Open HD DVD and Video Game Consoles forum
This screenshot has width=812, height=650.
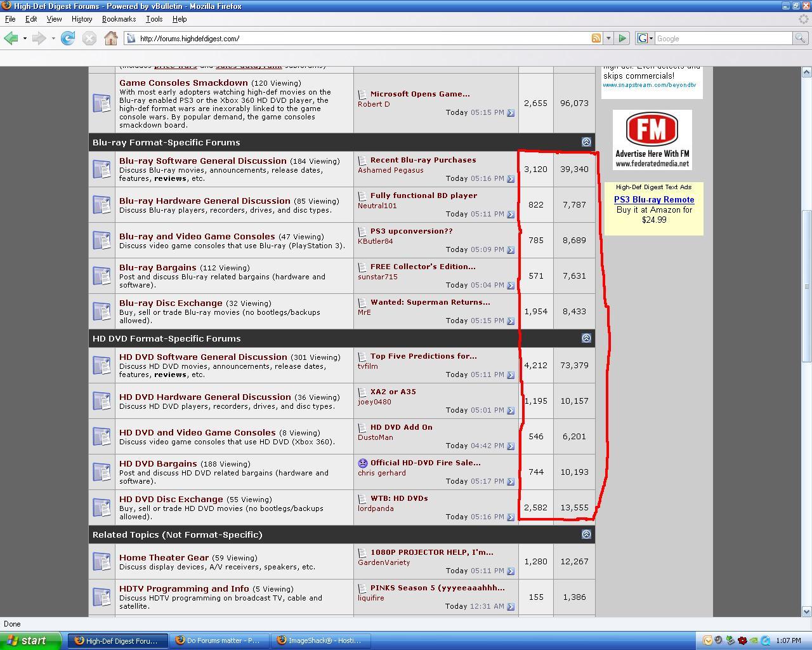coord(197,432)
